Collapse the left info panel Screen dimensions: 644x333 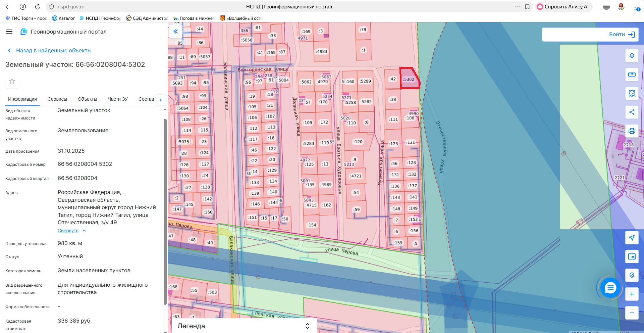click(175, 32)
